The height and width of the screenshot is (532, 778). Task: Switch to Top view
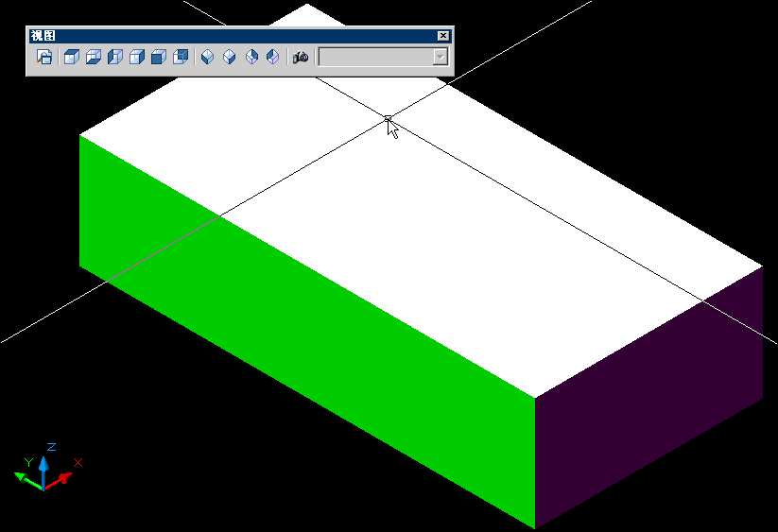pos(72,57)
